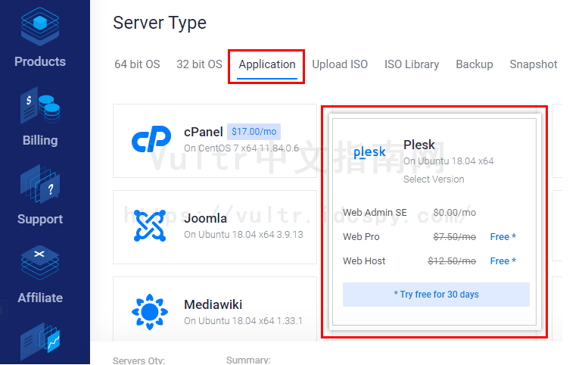Click On Ubuntu 18.04 x64 3.9.13 text
The height and width of the screenshot is (365, 588).
point(244,235)
